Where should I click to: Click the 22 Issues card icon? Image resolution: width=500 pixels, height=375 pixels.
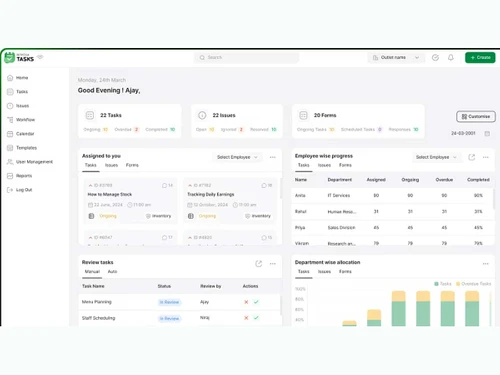tap(202, 115)
